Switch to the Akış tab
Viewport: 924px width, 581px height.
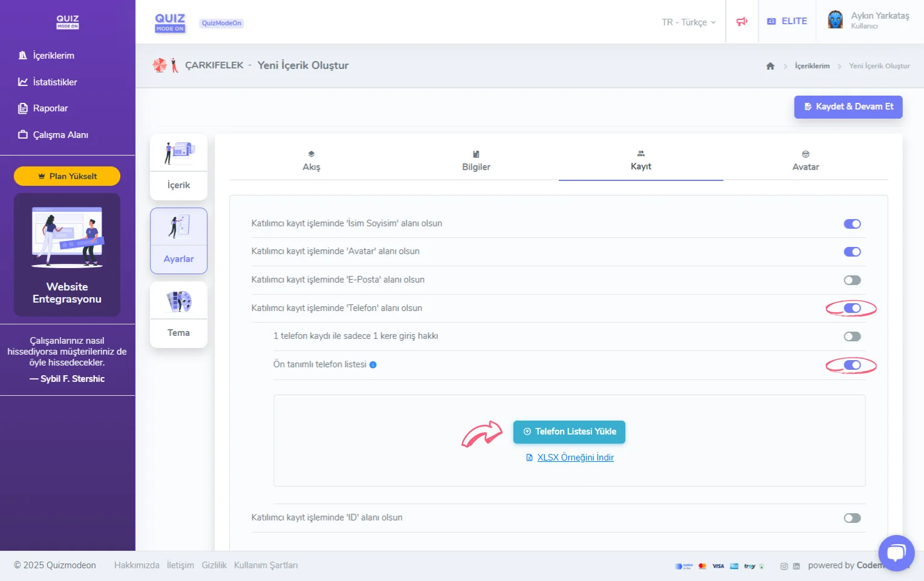311,160
